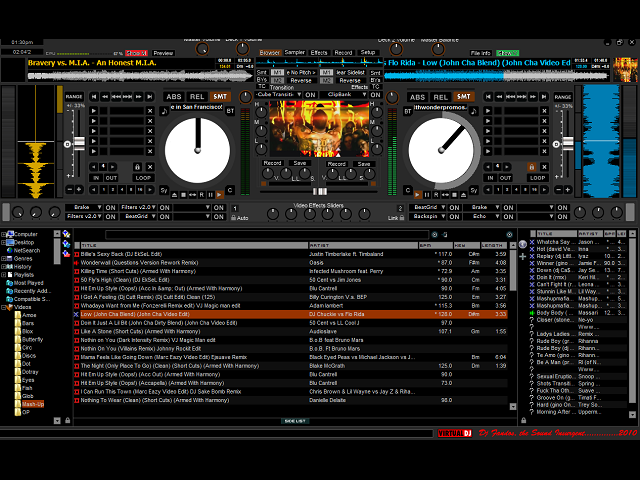Toggle orange loop lock on right deck
Viewport: 640px width, 480px height.
point(531,167)
